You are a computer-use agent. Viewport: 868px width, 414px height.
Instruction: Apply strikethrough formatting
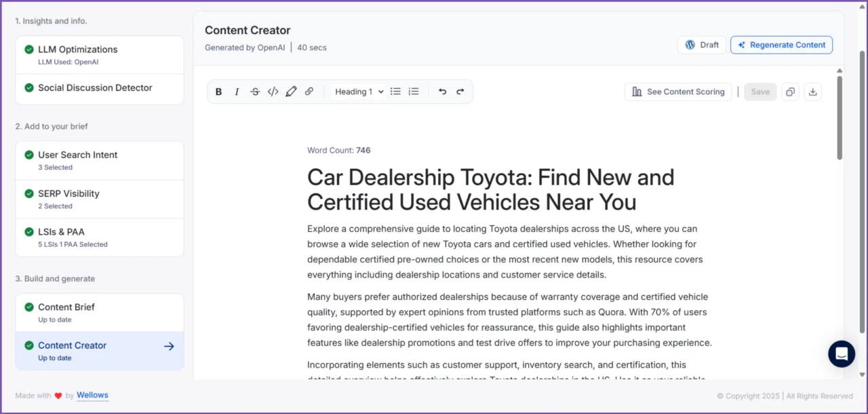click(x=255, y=92)
